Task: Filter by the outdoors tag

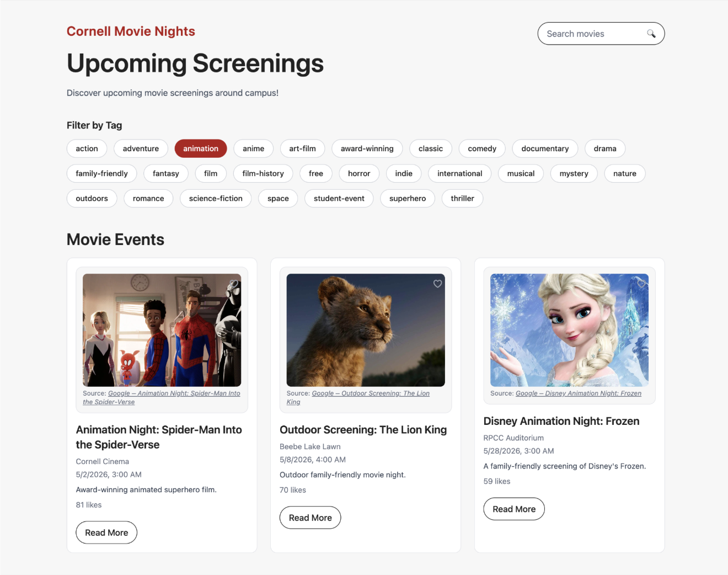Action: click(92, 199)
